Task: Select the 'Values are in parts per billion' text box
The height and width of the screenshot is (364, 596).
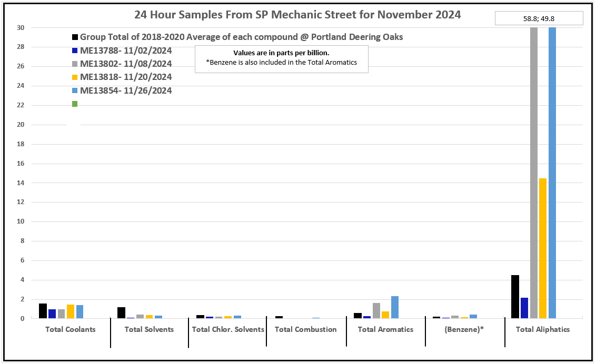Action: click(281, 58)
